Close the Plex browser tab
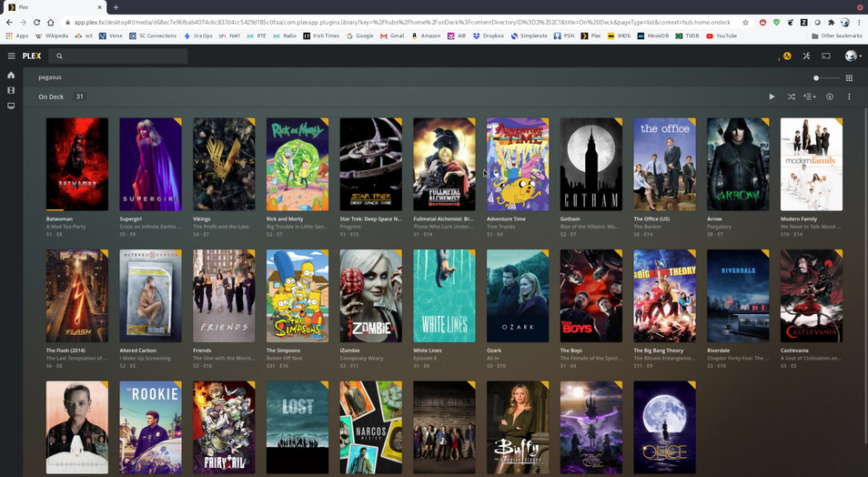 [x=100, y=7]
